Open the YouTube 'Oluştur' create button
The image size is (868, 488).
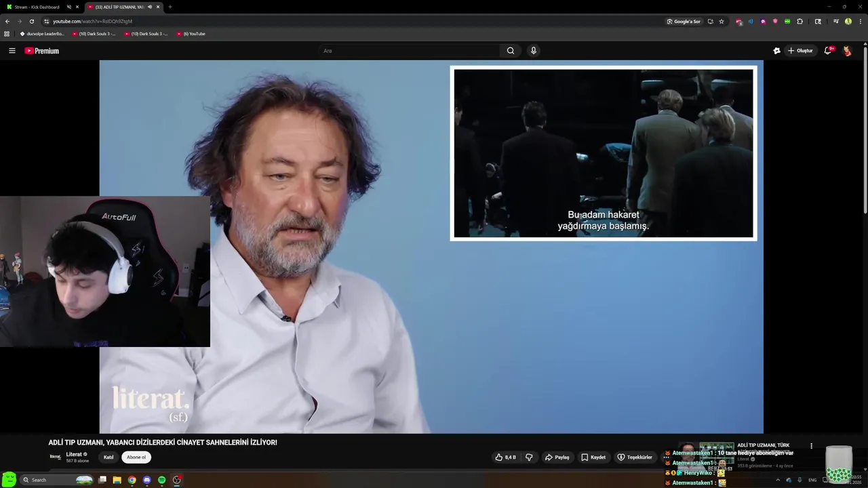800,51
